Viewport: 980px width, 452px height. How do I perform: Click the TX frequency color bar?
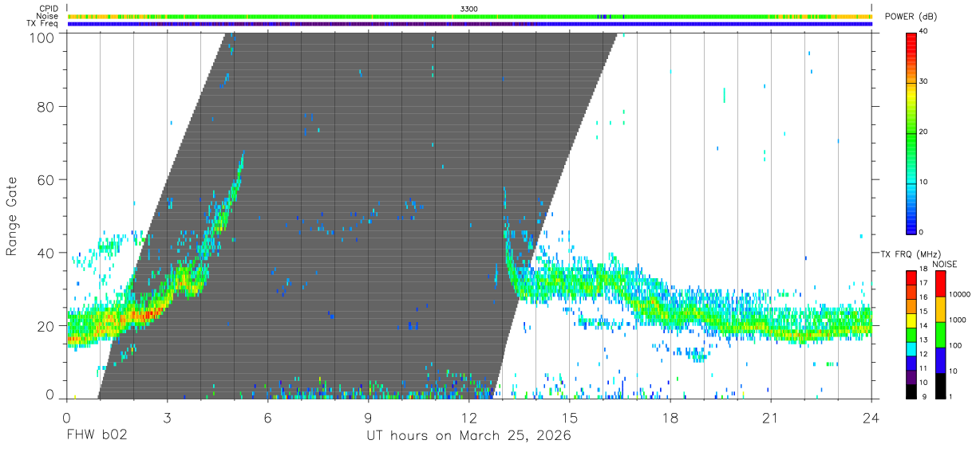(x=911, y=334)
